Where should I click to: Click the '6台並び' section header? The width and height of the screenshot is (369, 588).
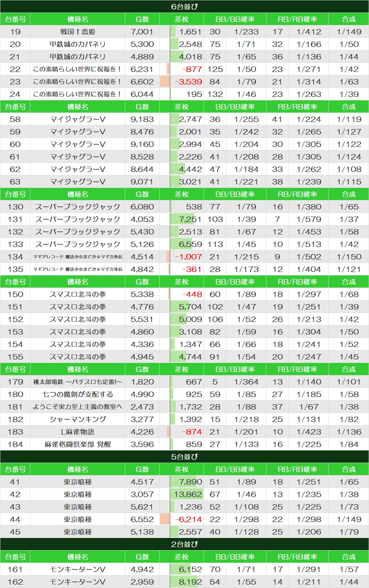(x=184, y=6)
